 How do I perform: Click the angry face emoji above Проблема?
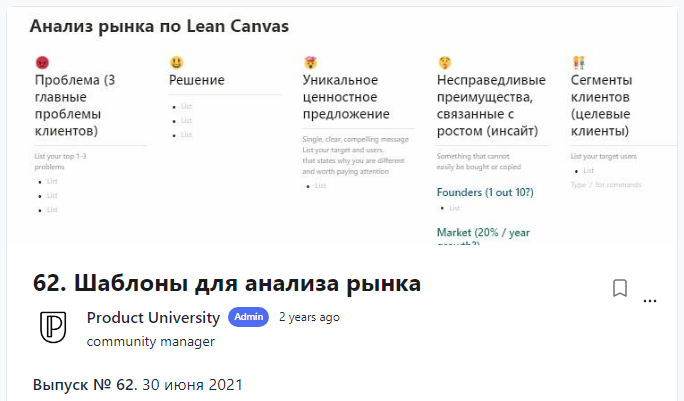pos(42,63)
